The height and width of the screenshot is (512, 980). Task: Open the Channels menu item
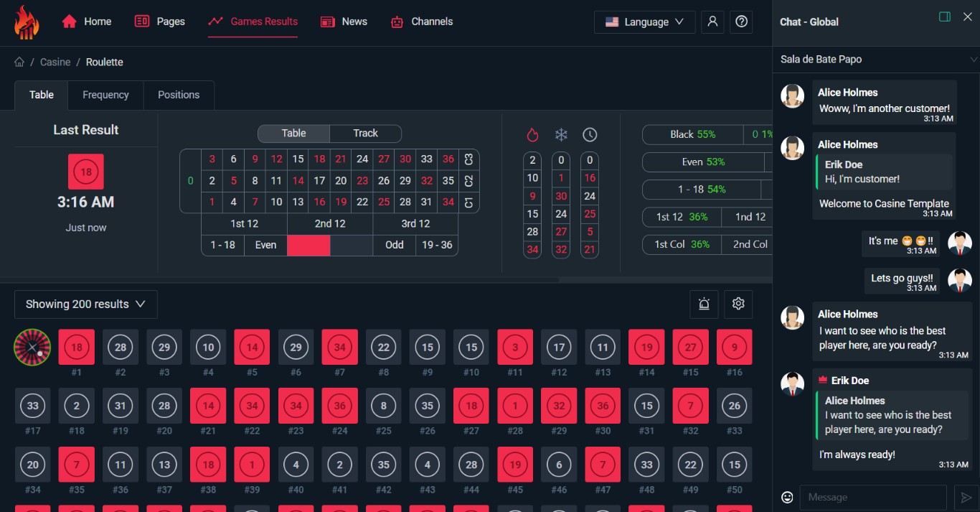(421, 22)
